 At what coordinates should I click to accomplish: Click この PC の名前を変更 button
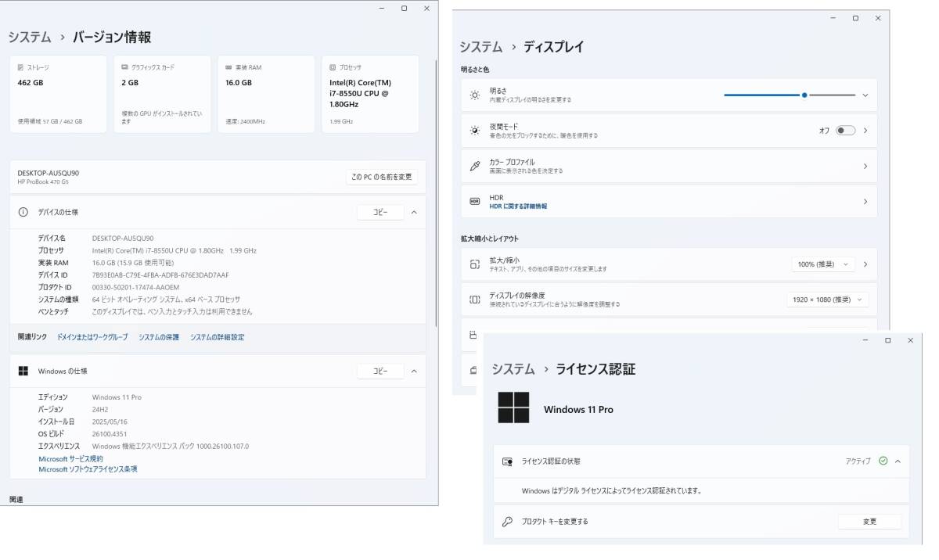pyautogui.click(x=382, y=177)
